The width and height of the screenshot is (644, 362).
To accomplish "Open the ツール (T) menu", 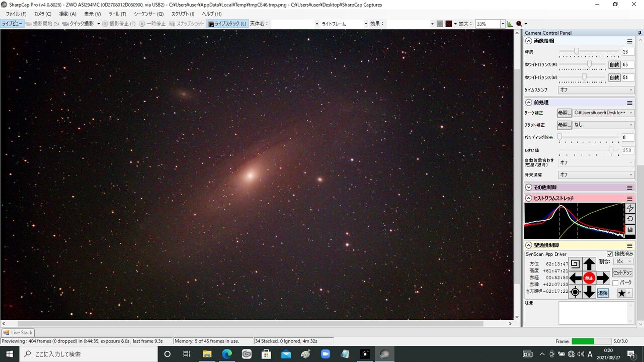I will (117, 14).
